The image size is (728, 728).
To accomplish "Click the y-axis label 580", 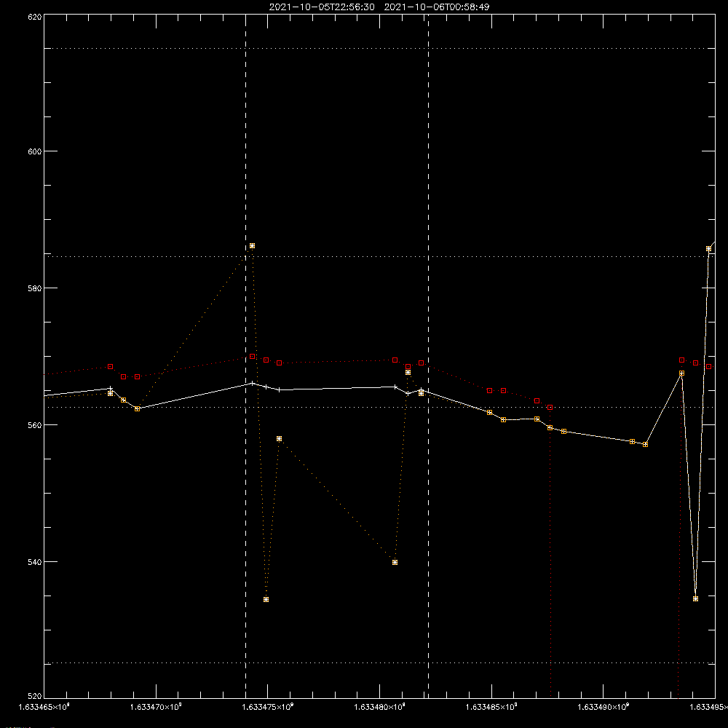I will [x=35, y=288].
